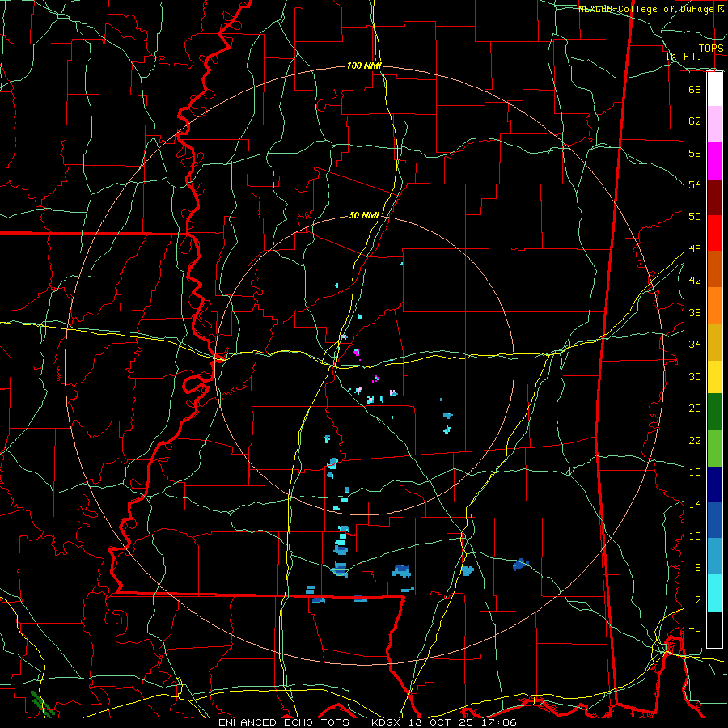Select the magenta 58 kft legend color

[x=714, y=161]
